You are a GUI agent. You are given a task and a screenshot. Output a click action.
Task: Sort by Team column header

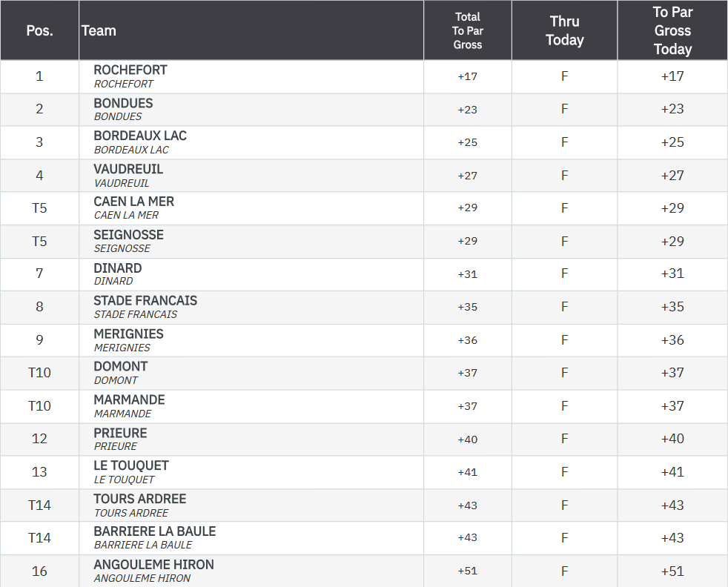pos(99,30)
